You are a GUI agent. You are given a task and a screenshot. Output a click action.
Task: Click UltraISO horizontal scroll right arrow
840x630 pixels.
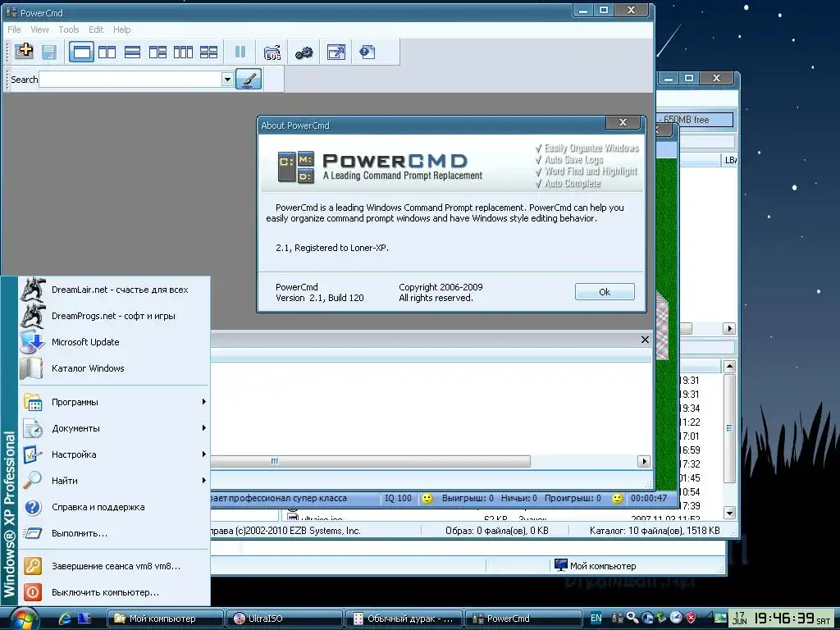(729, 328)
